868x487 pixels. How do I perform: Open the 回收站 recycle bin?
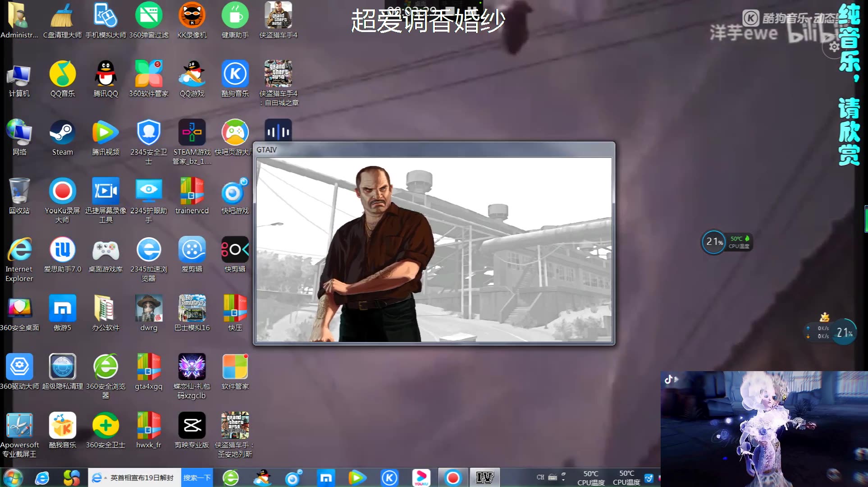pyautogui.click(x=19, y=191)
